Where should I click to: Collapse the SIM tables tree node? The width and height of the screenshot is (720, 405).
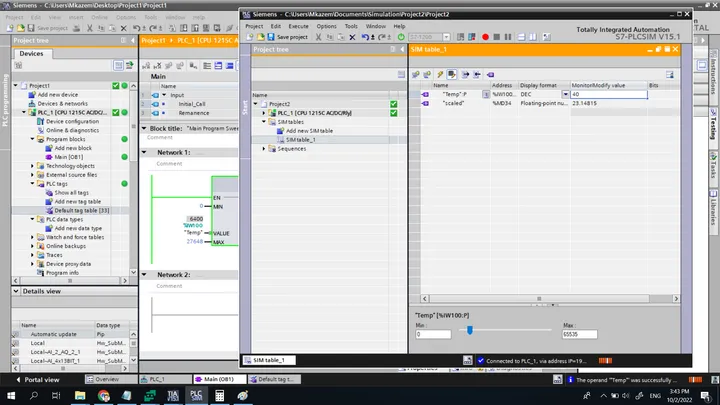pos(264,122)
